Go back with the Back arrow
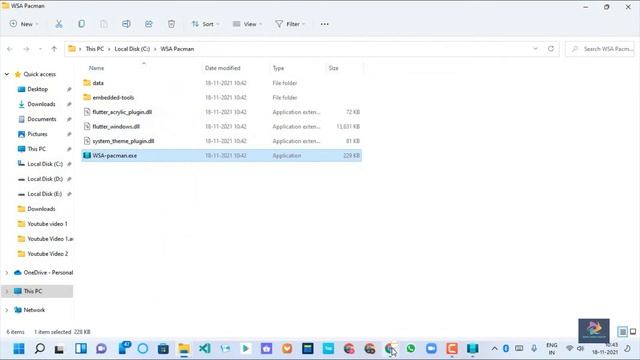This screenshot has height=360, width=640. pyautogui.click(x=10, y=49)
